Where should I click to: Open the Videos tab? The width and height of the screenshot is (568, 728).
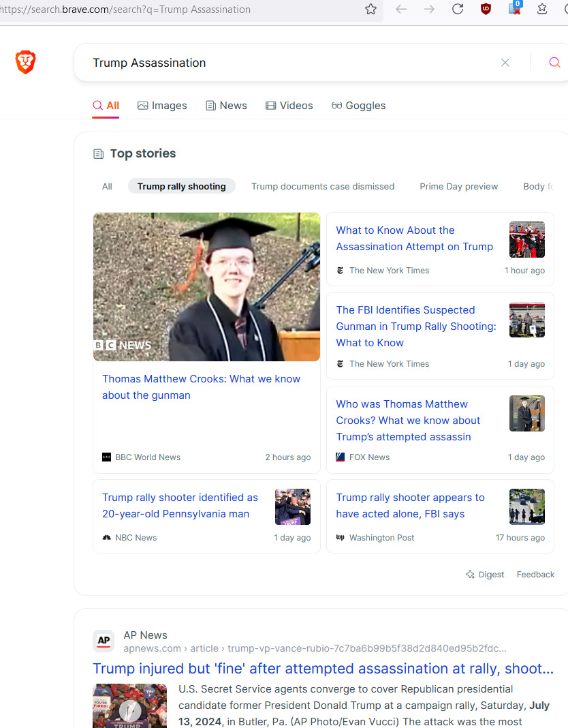coord(289,106)
